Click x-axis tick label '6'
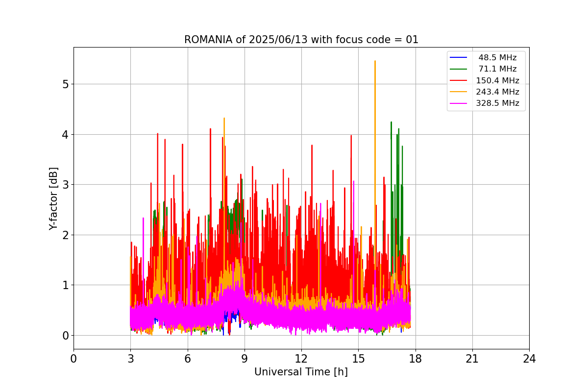This screenshot has width=588, height=392. [x=187, y=359]
